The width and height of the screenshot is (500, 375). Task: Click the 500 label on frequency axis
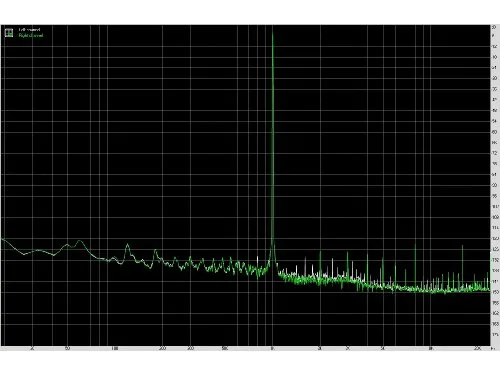pos(225,349)
